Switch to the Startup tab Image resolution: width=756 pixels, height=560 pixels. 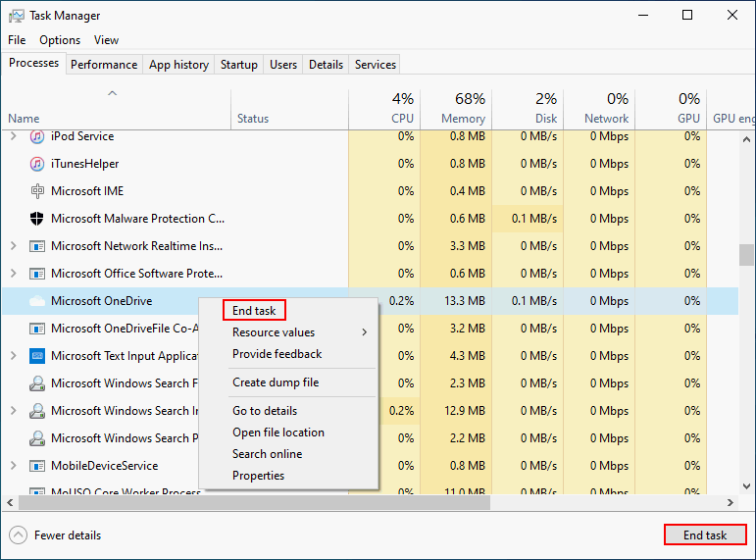point(239,65)
